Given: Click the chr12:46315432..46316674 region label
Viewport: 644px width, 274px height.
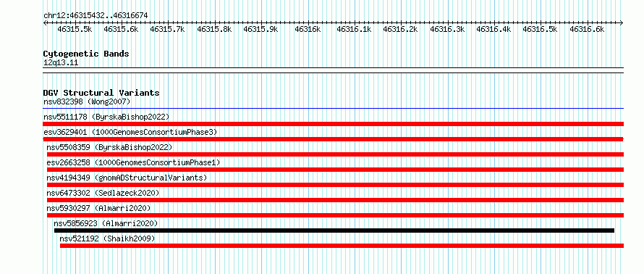Looking at the screenshot, I should (96, 16).
